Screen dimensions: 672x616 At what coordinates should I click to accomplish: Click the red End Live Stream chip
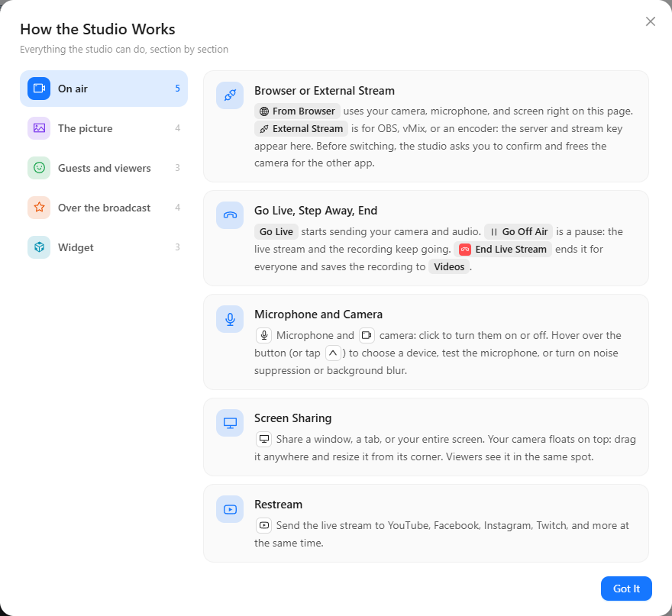tap(502, 250)
